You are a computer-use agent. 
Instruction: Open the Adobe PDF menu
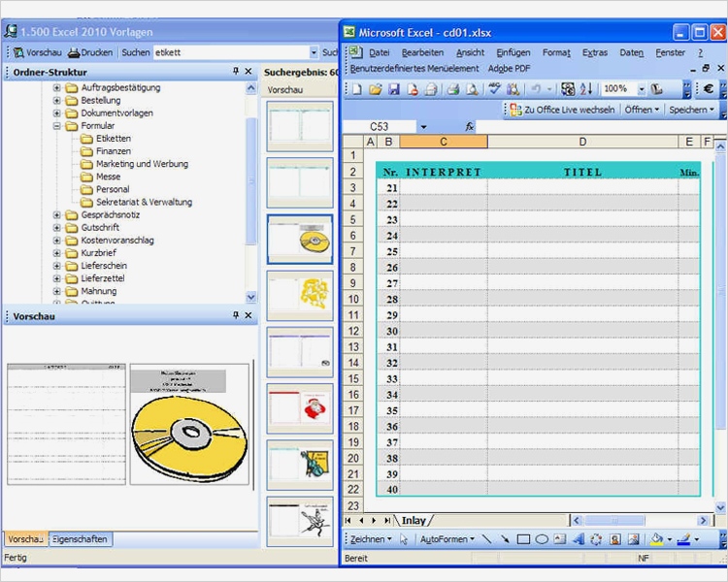click(509, 68)
